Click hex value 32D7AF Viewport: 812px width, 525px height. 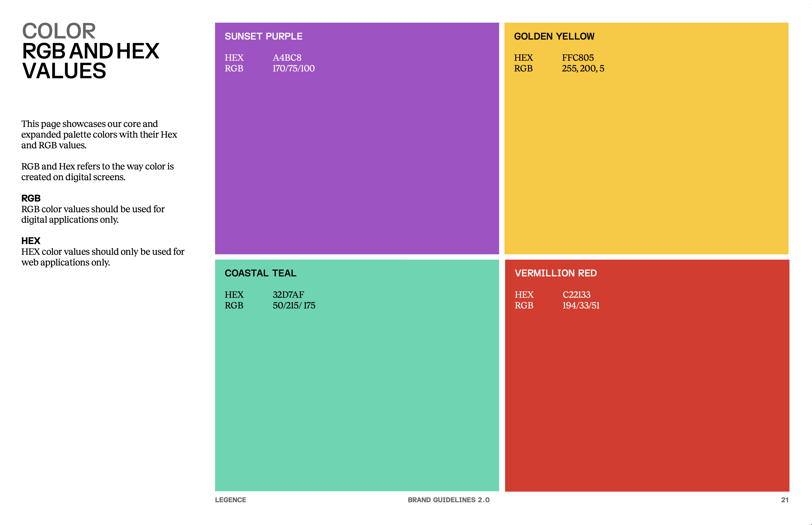(288, 295)
